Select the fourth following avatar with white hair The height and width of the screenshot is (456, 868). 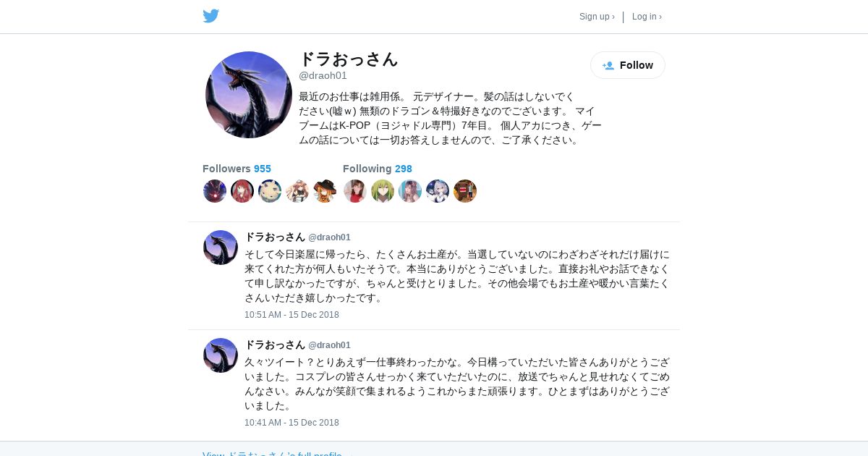438,191
